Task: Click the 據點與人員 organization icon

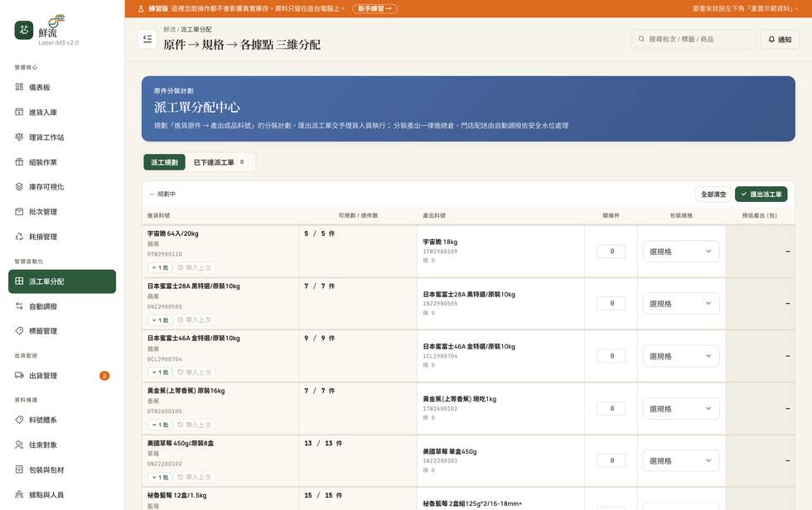Action: (19, 494)
